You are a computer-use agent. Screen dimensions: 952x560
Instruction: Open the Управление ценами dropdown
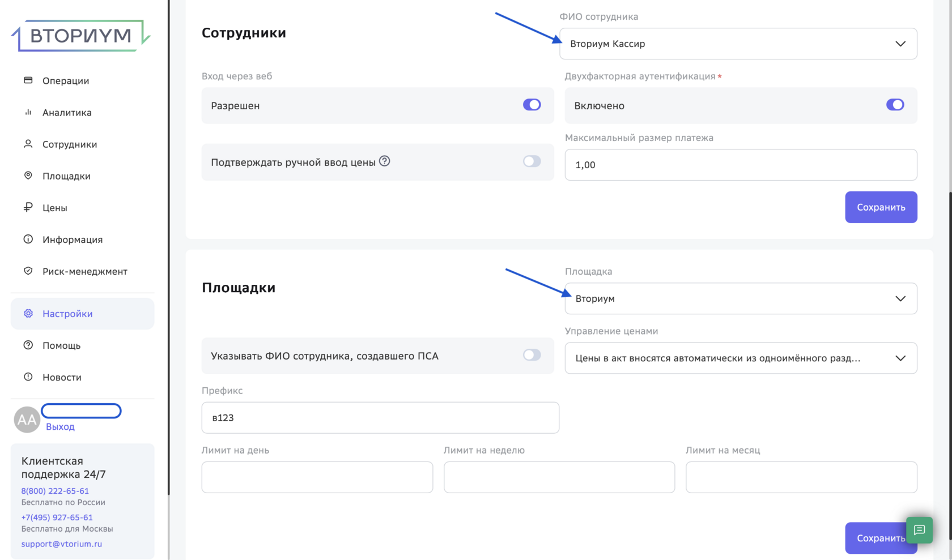click(741, 358)
